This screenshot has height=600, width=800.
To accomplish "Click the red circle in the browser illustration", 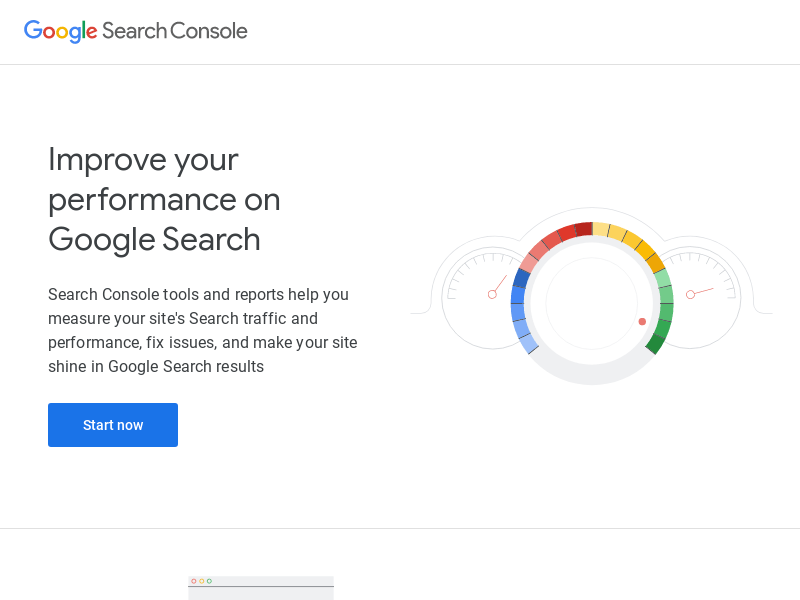I will coord(194,581).
